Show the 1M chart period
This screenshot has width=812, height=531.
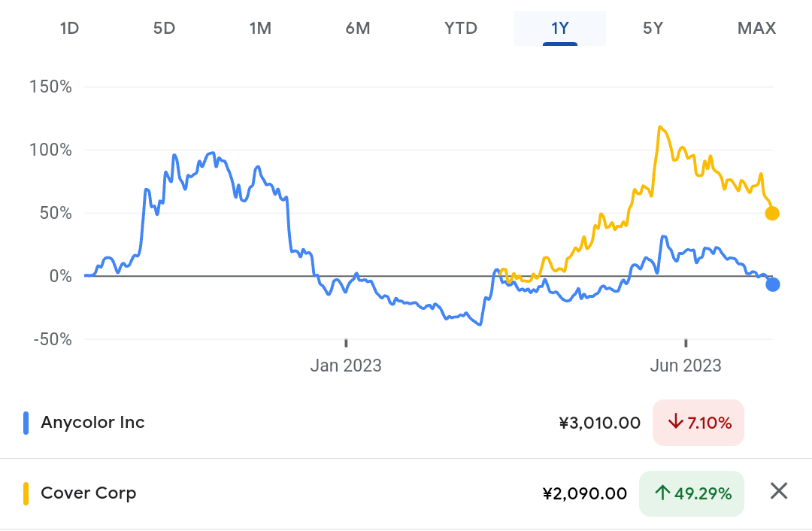click(260, 28)
